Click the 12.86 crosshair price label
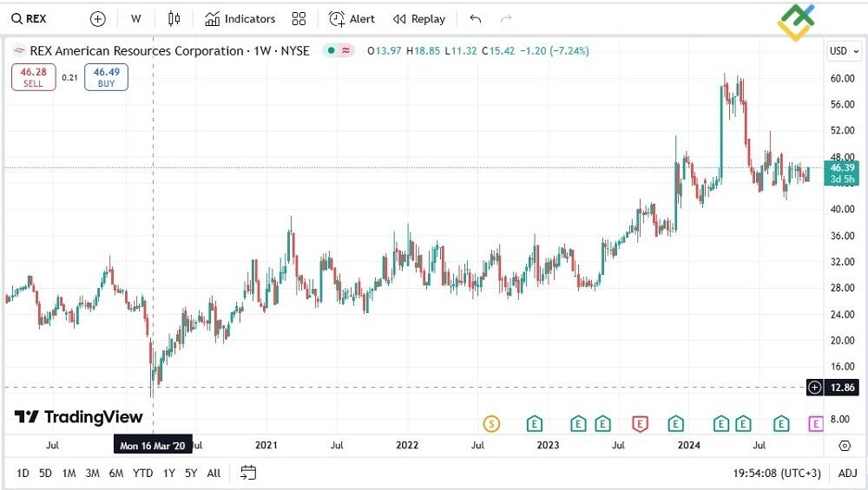The image size is (868, 490). 843,388
